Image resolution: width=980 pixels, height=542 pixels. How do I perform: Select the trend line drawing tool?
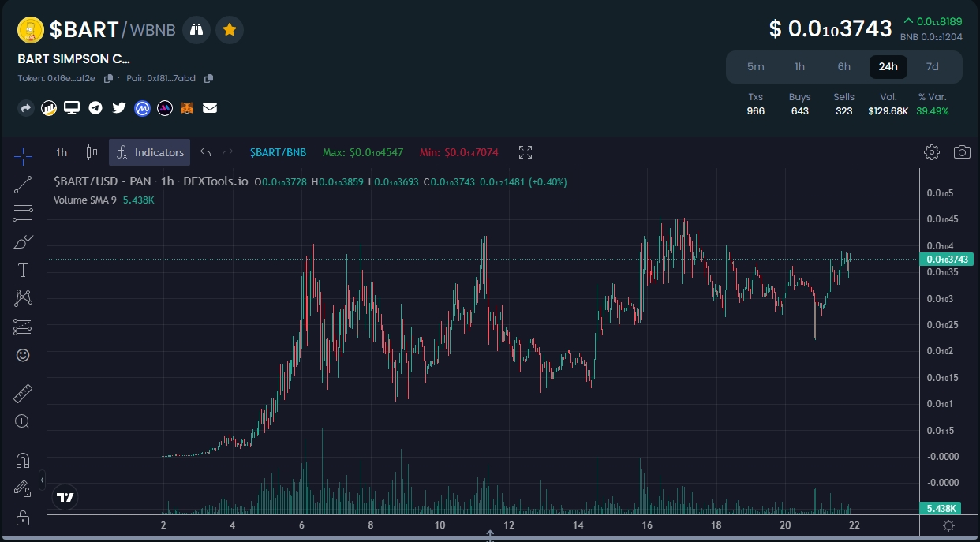[x=23, y=185]
